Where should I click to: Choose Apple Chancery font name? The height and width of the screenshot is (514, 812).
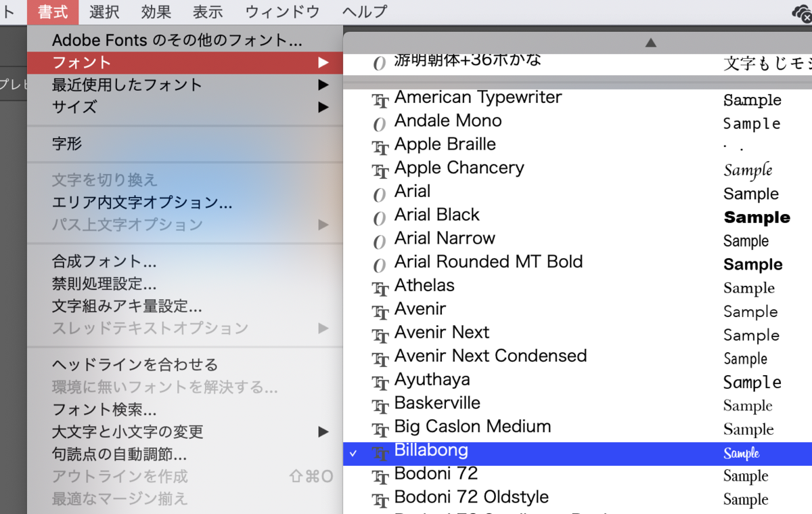459,168
